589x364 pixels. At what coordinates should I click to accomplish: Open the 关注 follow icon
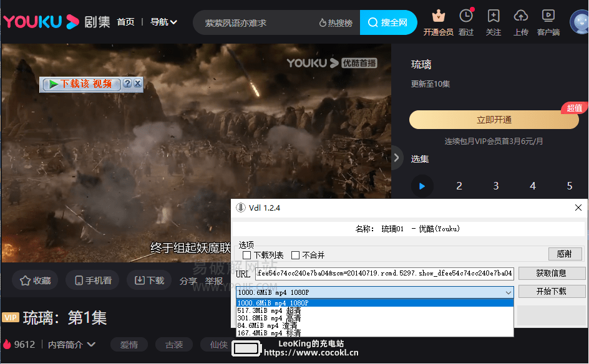pyautogui.click(x=493, y=16)
